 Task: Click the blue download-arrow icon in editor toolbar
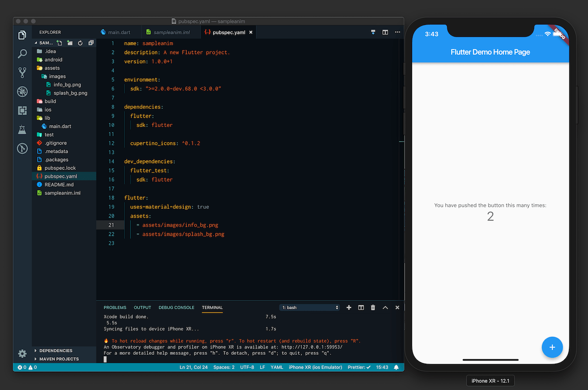(373, 32)
